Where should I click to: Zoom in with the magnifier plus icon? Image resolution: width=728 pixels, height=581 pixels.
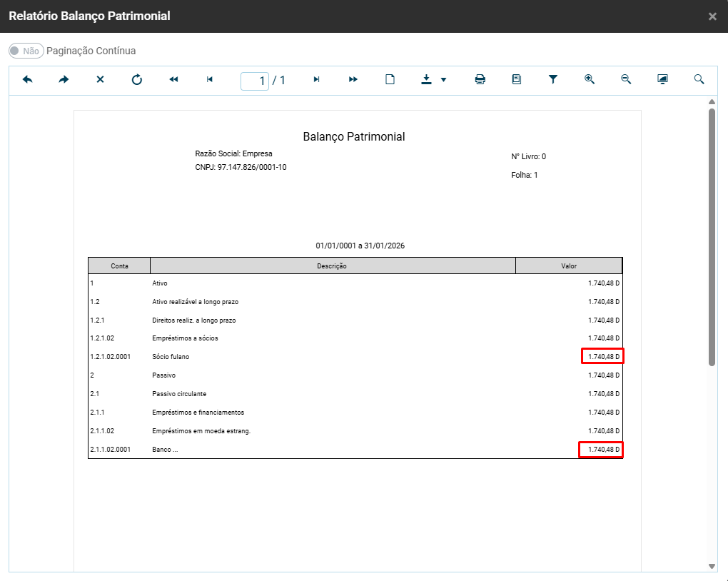tap(590, 79)
